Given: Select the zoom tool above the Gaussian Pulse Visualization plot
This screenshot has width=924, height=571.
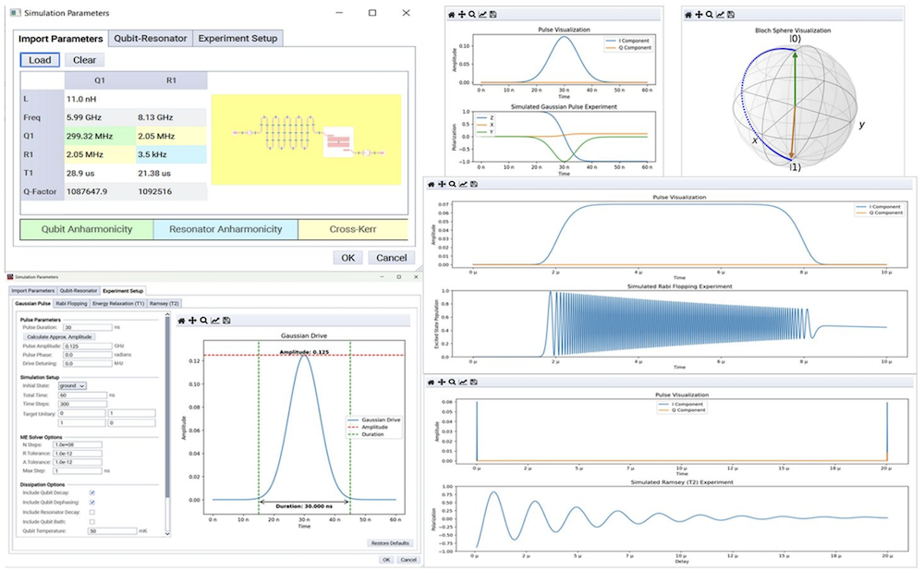Looking at the screenshot, I should [471, 15].
